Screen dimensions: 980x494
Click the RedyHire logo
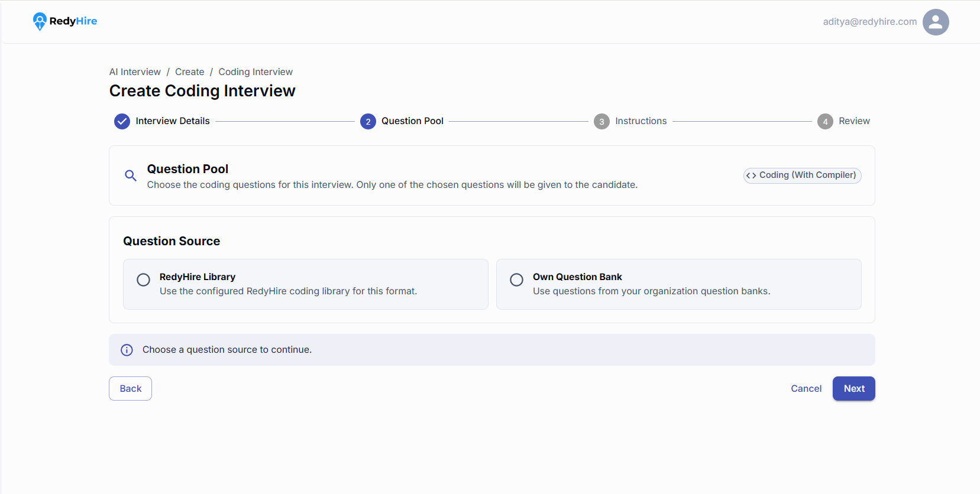(65, 21)
